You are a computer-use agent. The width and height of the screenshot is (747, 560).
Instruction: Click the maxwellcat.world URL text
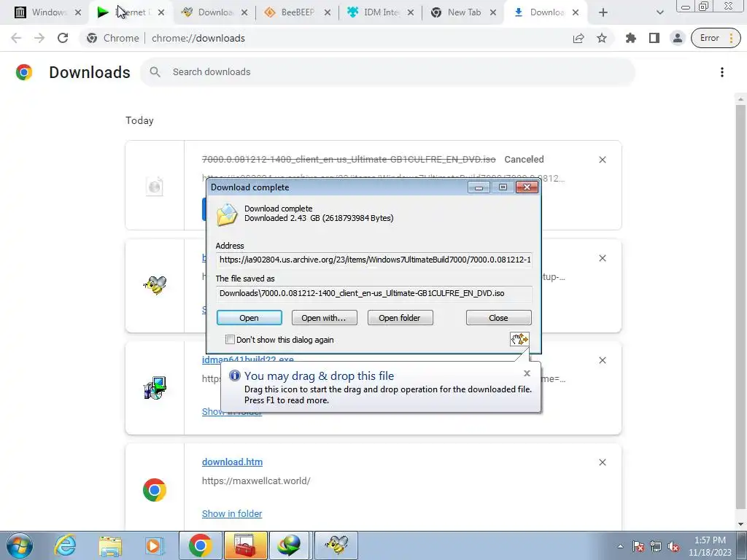click(256, 481)
